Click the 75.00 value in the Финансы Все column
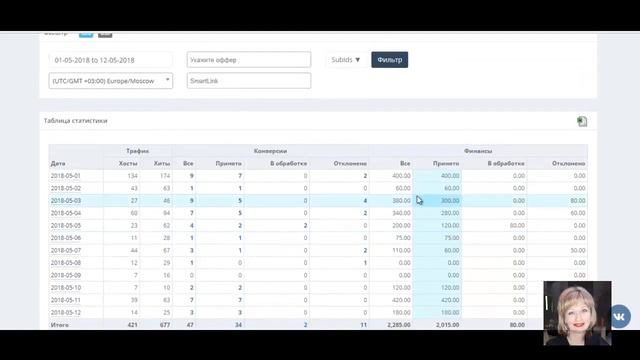 click(403, 238)
